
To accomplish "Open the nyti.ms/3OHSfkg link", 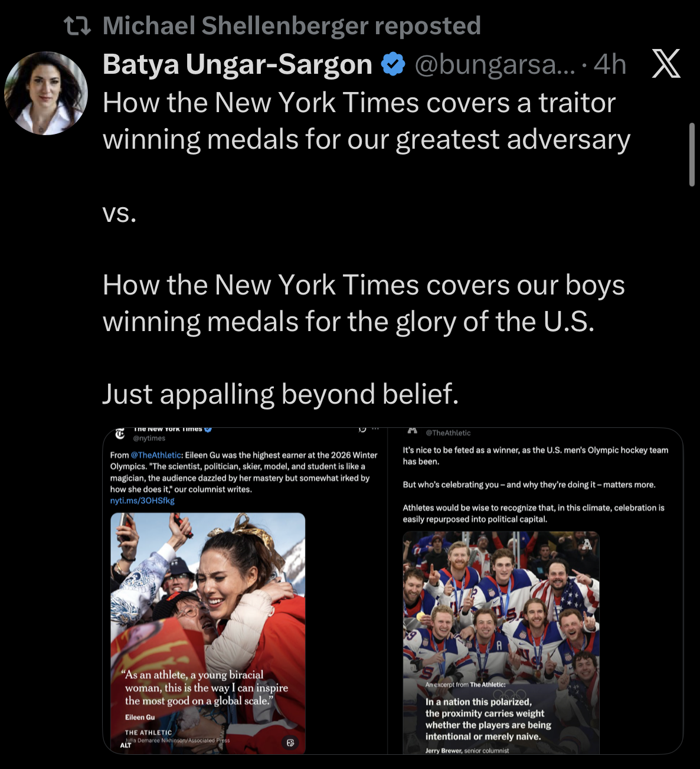I will point(142,500).
